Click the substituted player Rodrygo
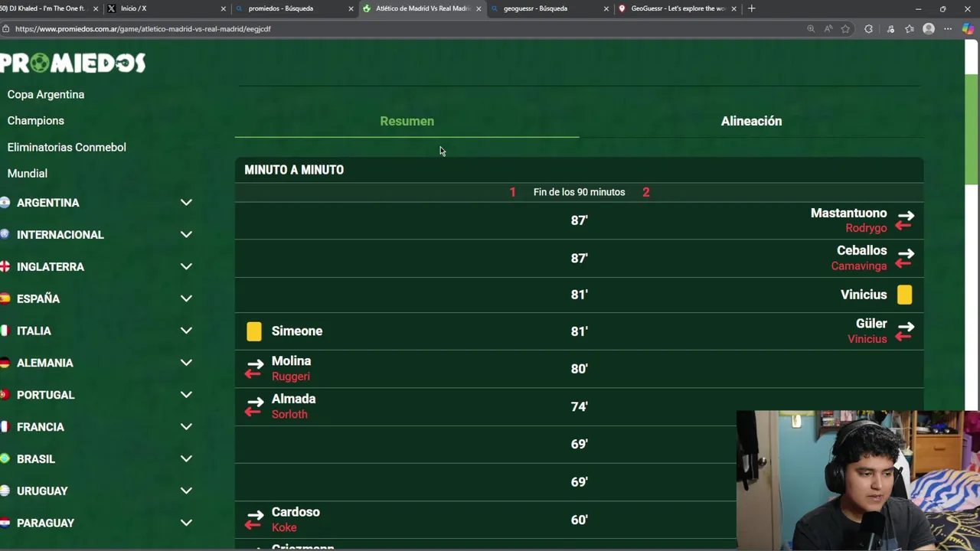The image size is (980, 551). click(x=866, y=228)
